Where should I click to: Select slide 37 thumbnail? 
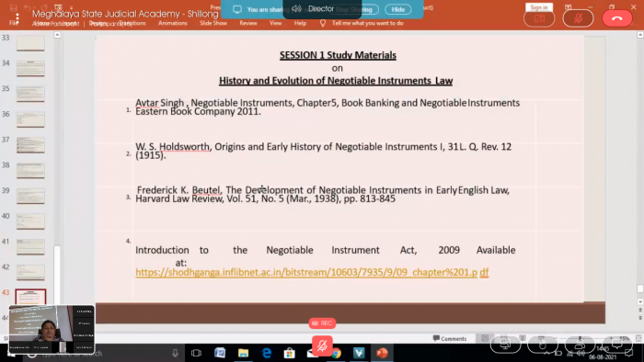point(30,145)
